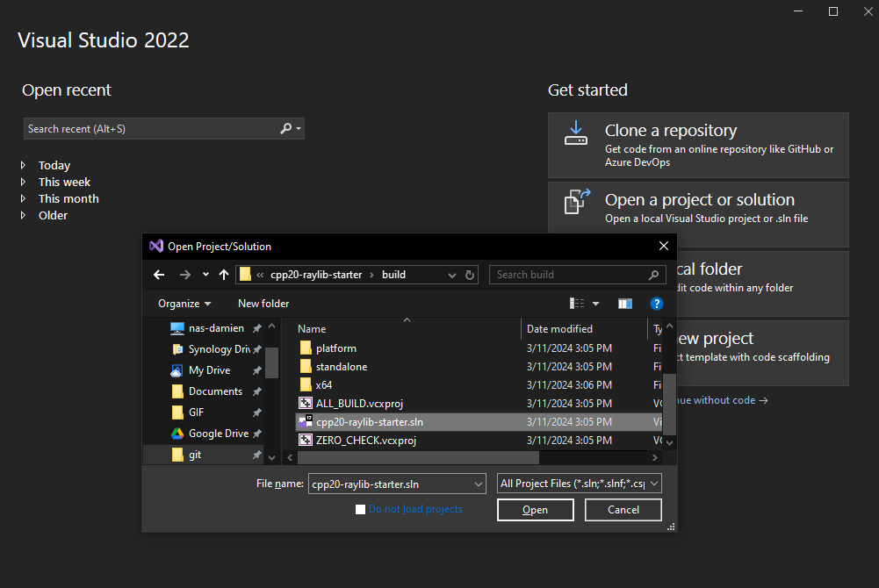Click the Open button

pyautogui.click(x=536, y=510)
